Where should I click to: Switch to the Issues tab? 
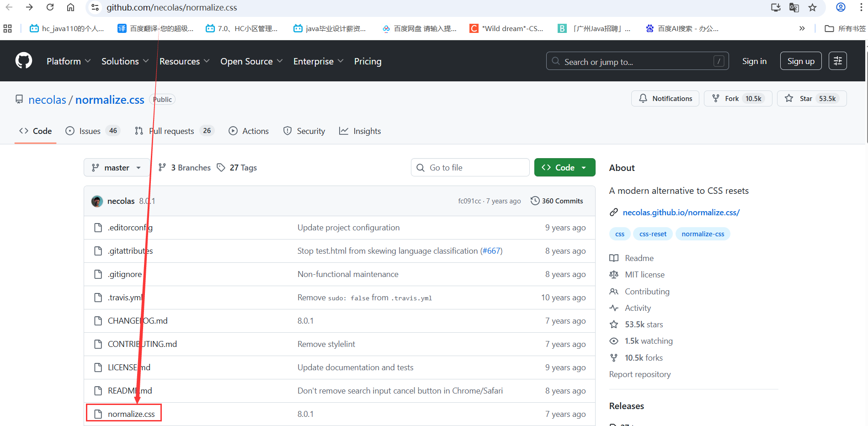93,131
